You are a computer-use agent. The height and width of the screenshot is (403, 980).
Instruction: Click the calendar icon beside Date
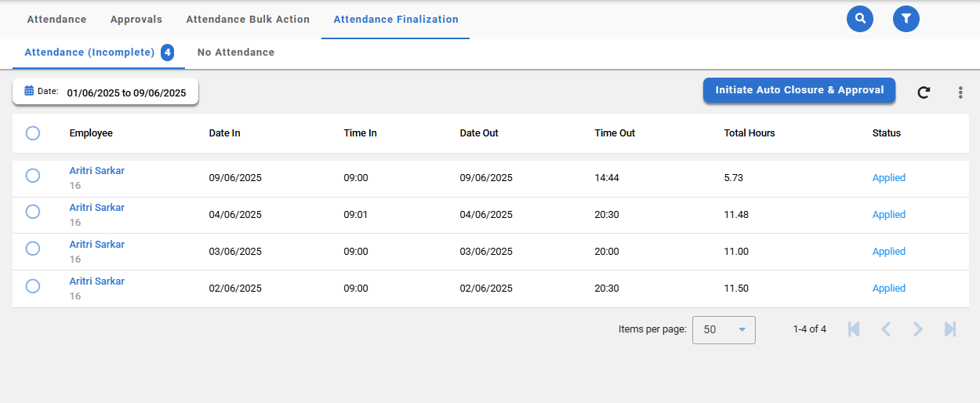[29, 91]
